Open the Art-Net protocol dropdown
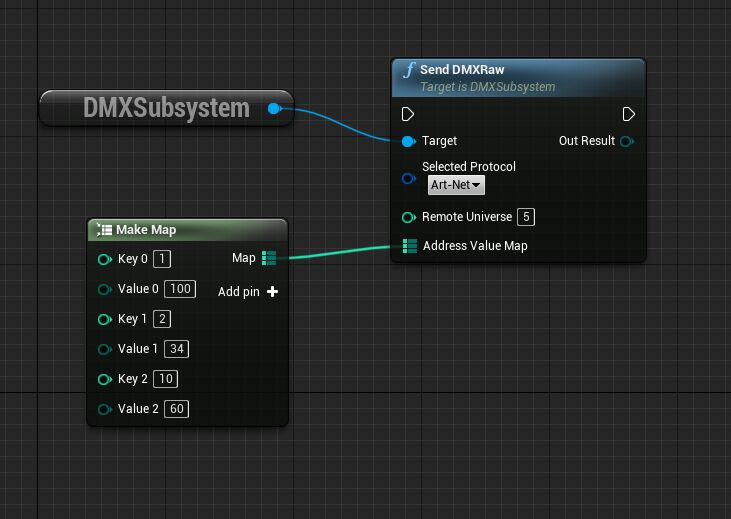 click(456, 185)
